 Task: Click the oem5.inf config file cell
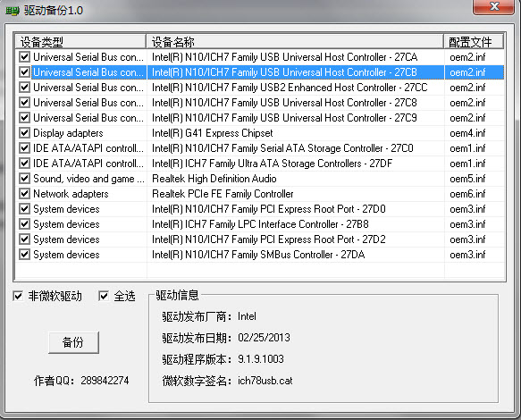click(x=467, y=179)
